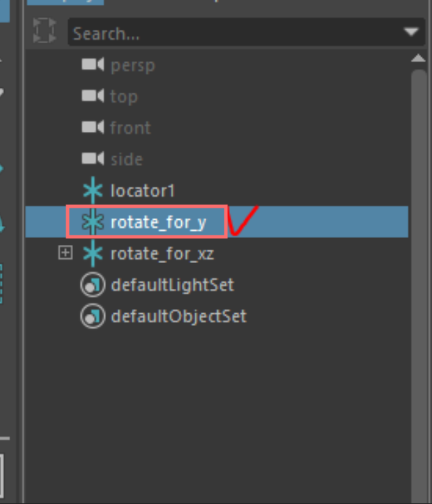432x504 pixels.
Task: Click the defaultLightSet set icon
Action: coord(92,285)
